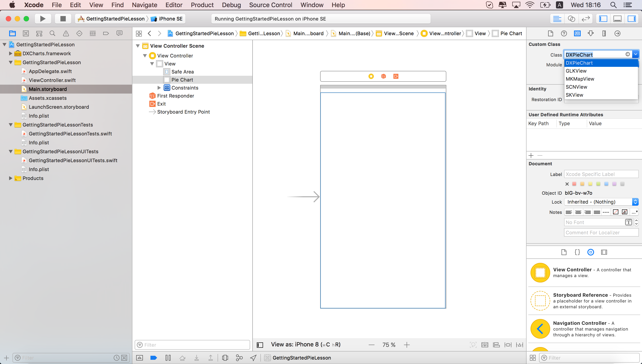642x364 pixels.
Task: Switch to the Attributes inspector icon
Action: pos(591,33)
